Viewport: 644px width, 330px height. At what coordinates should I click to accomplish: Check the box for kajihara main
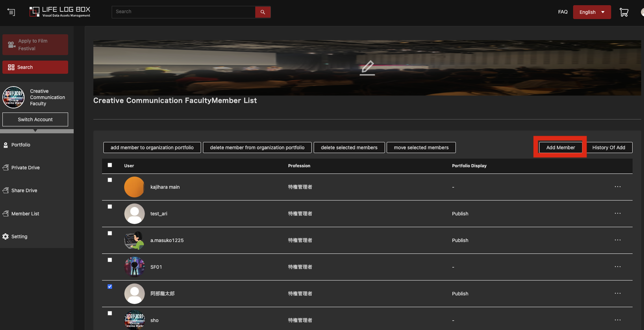tap(110, 180)
